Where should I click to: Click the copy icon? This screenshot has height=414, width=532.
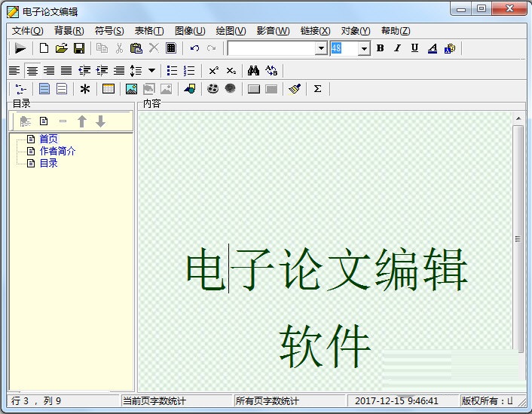tap(102, 48)
